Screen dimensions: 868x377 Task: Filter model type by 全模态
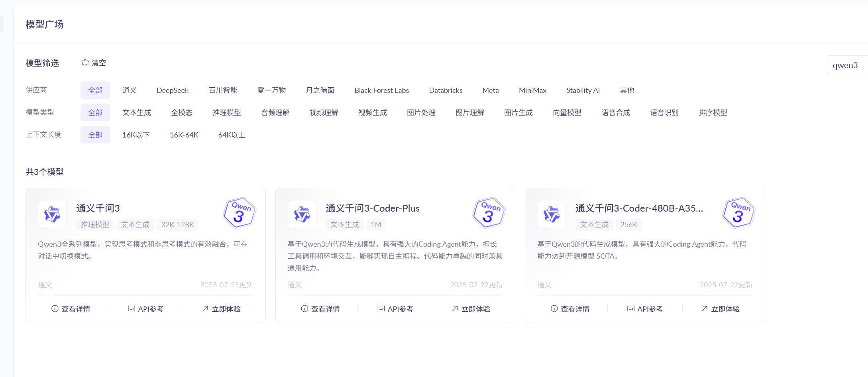click(x=182, y=112)
